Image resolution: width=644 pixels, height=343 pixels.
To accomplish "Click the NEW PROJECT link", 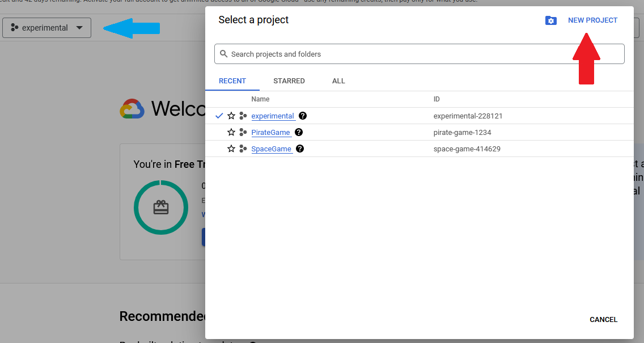I will (x=592, y=20).
